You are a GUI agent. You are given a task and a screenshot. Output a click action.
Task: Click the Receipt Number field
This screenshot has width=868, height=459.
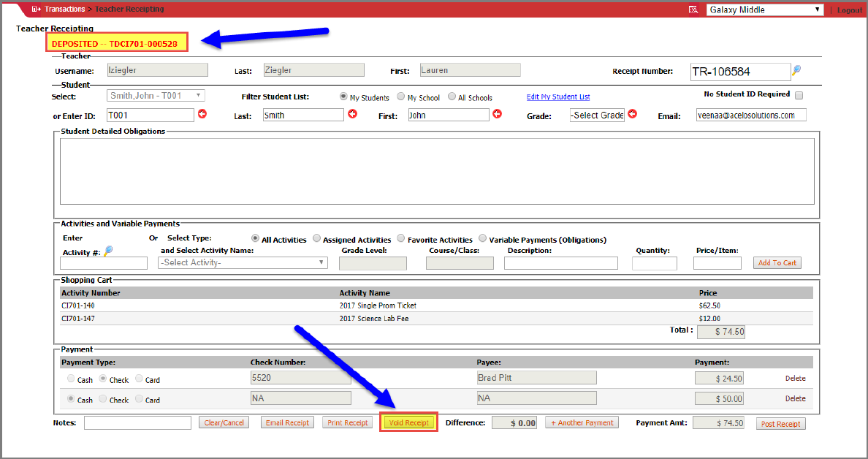pos(741,72)
